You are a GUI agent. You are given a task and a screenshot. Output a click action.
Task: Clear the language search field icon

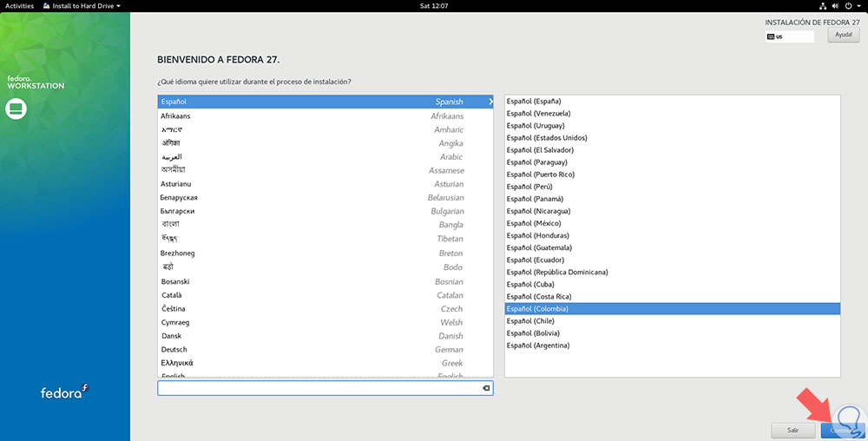[x=486, y=388]
